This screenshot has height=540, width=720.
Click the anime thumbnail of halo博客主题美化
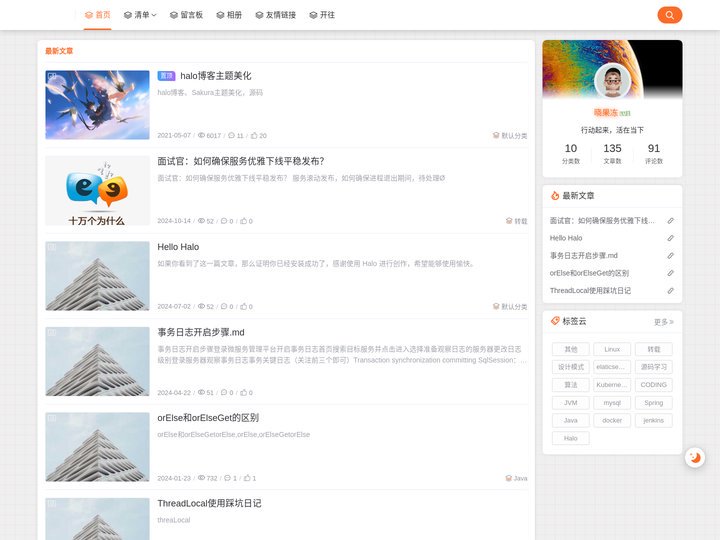click(97, 105)
